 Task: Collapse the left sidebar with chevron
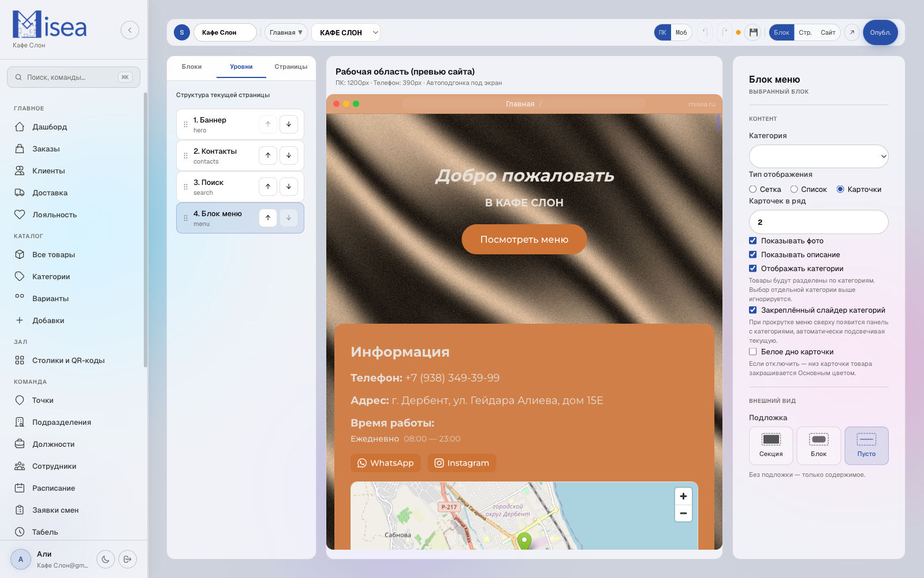130,30
